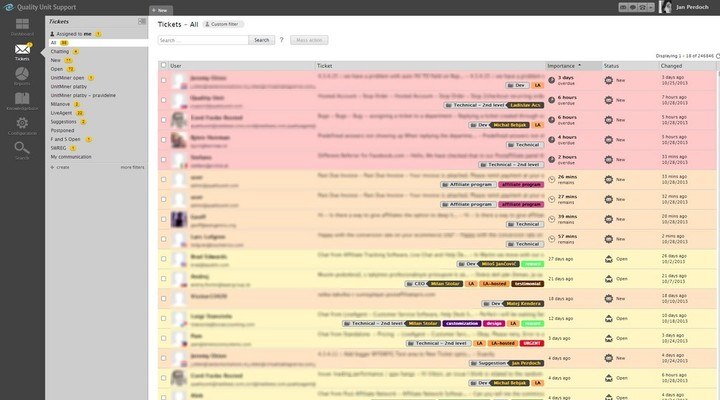Click the plus icon next to create

(52, 167)
